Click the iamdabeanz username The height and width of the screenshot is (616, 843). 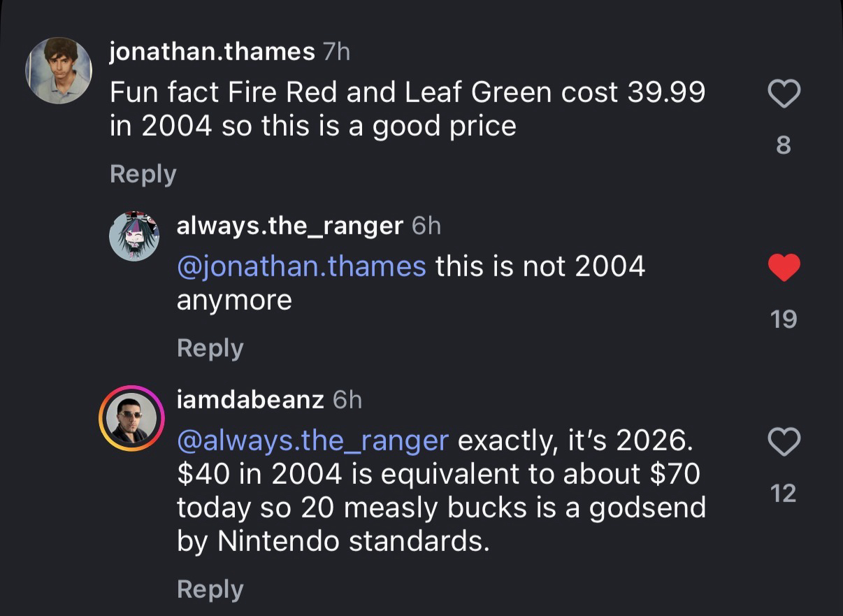click(x=250, y=399)
